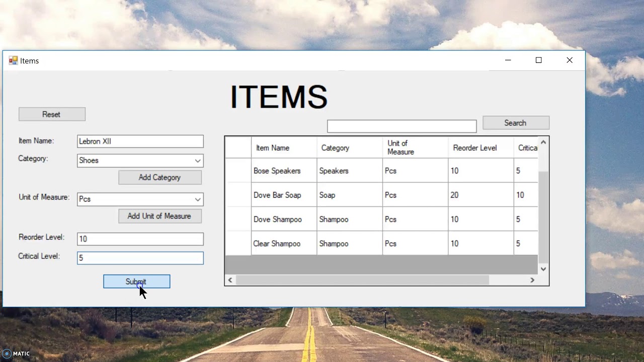The width and height of the screenshot is (644, 362).
Task: Click the grid's scroll left arrow
Action: [x=230, y=280]
